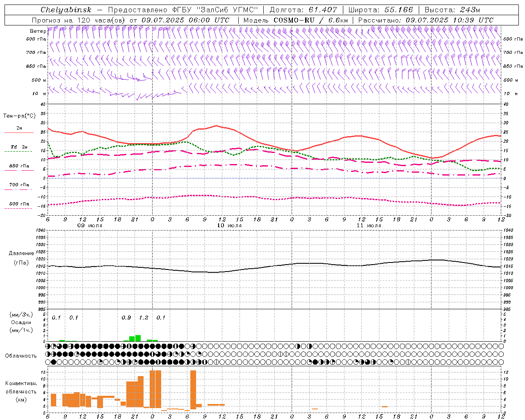Click the red 2м temperature legend line
This screenshot has height=420, width=525.
[x=19, y=133]
